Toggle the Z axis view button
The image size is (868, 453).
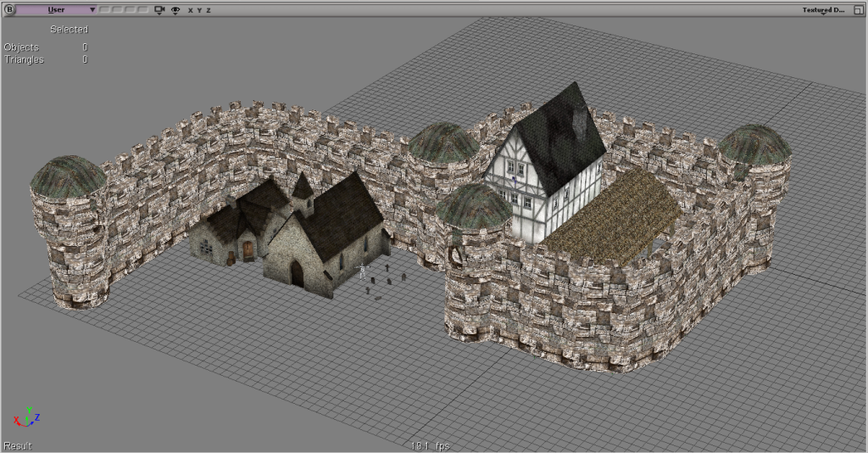click(209, 10)
